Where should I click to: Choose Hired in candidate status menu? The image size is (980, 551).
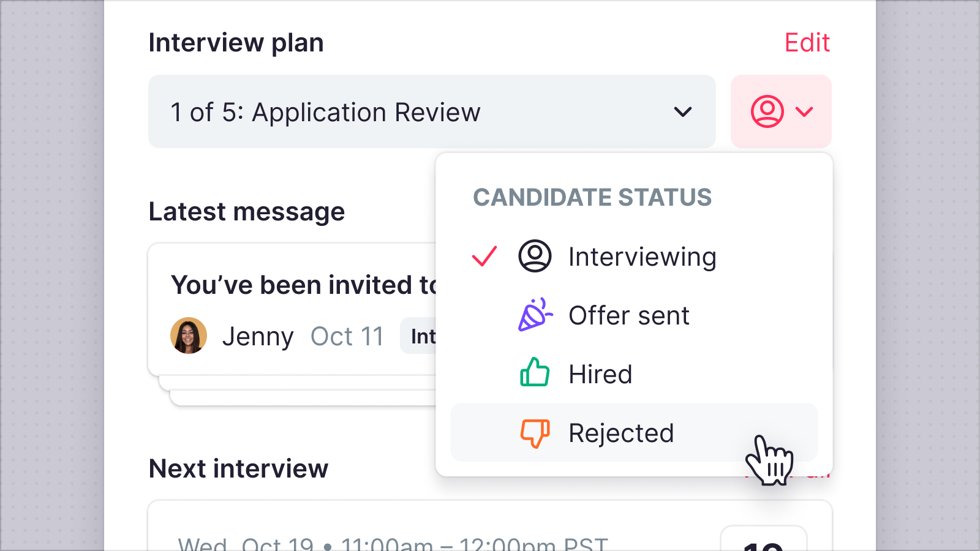pyautogui.click(x=634, y=374)
